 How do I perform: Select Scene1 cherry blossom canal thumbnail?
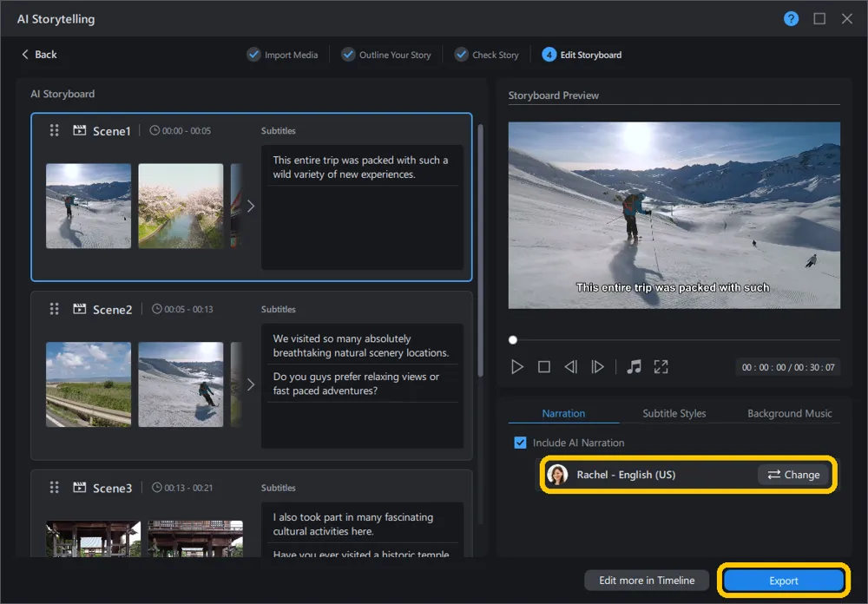(x=181, y=206)
